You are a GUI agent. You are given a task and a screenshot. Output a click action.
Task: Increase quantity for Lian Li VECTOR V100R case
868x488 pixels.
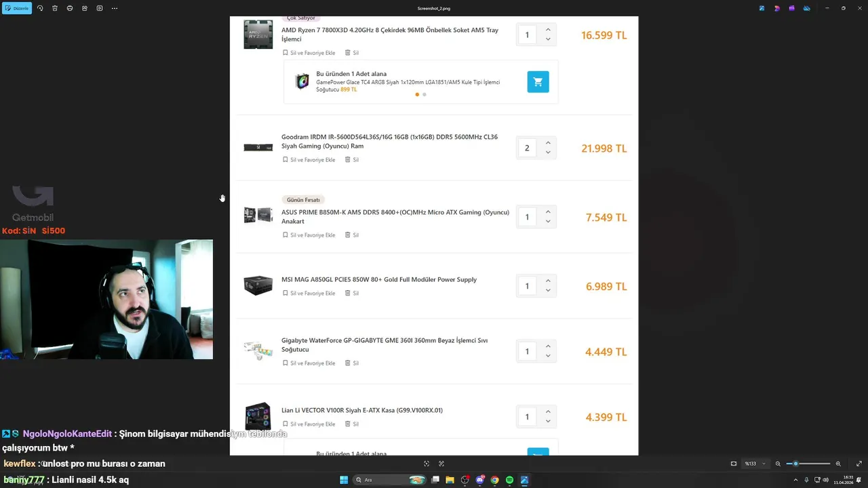pyautogui.click(x=548, y=412)
